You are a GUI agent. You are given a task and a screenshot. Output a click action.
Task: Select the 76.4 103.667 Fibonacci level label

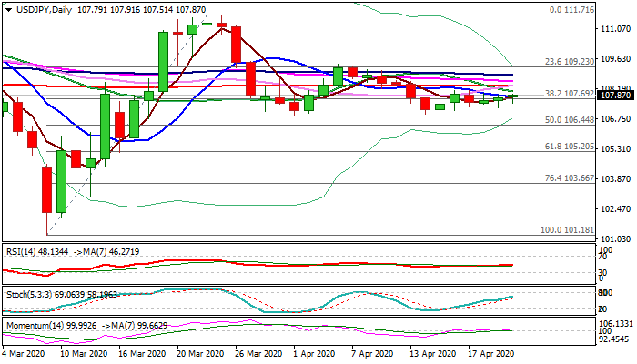(x=570, y=178)
